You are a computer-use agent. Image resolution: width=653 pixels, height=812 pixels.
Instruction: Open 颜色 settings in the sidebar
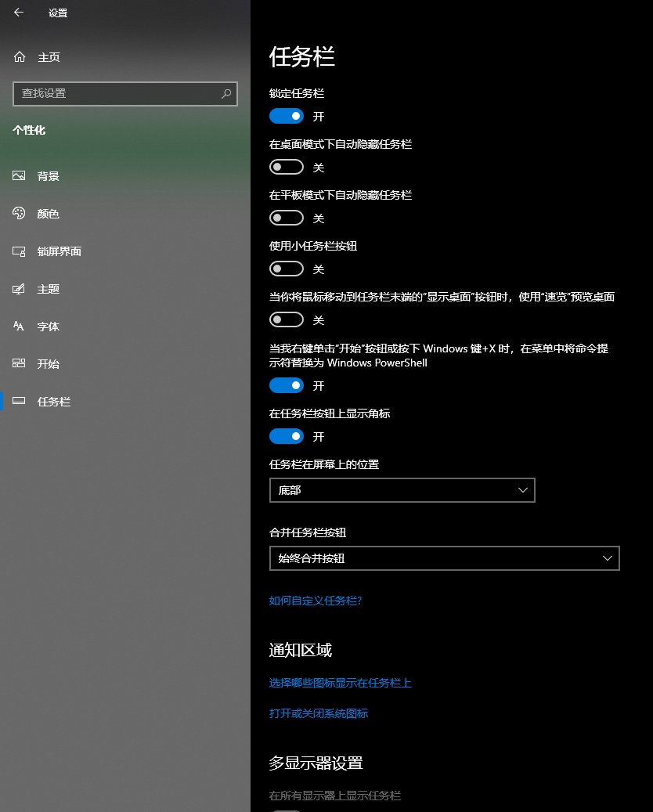pyautogui.click(x=49, y=213)
